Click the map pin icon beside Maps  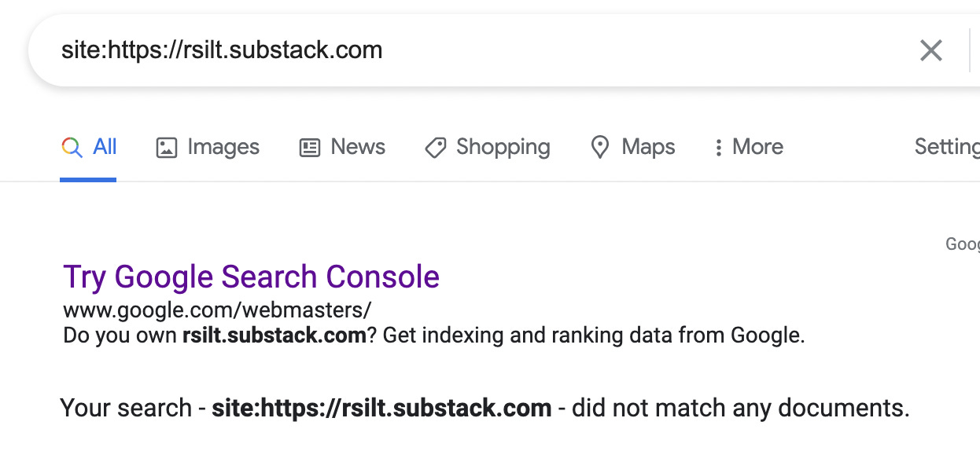tap(600, 148)
